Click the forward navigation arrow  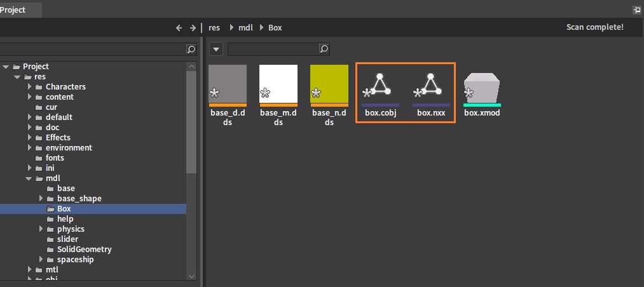pyautogui.click(x=193, y=28)
